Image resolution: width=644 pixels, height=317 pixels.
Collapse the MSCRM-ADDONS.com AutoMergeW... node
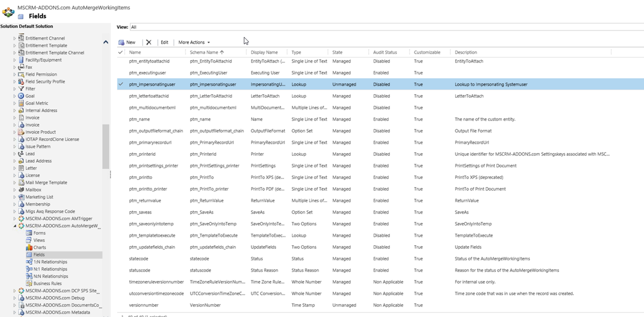(x=14, y=226)
